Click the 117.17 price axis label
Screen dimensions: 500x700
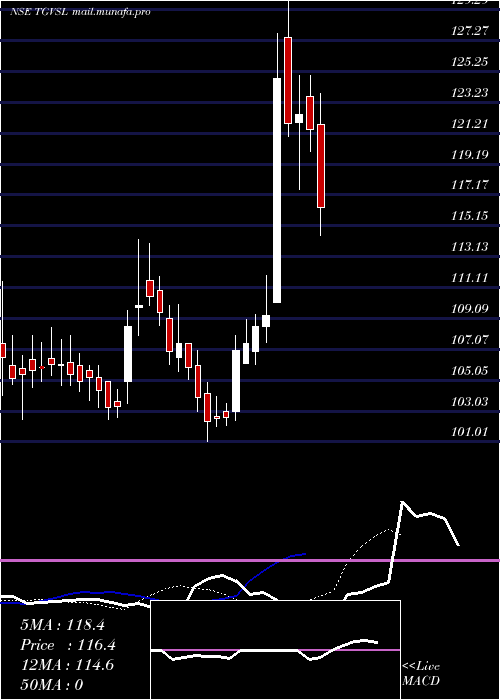point(469,185)
